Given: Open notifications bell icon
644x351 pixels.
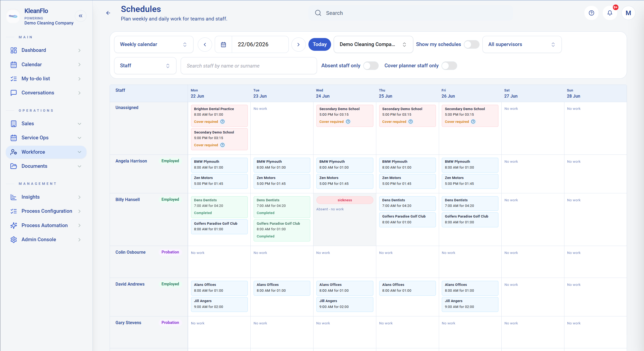Looking at the screenshot, I should click(x=610, y=13).
